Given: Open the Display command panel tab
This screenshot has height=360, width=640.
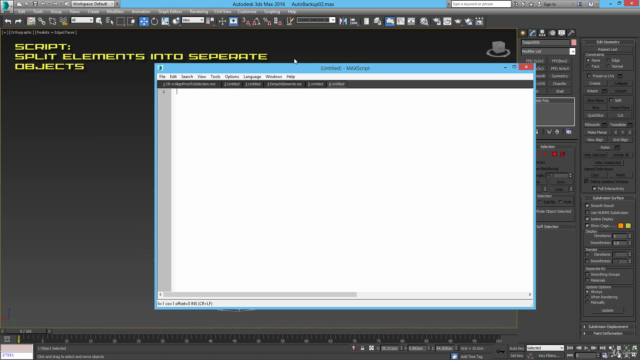Looking at the screenshot, I should (562, 33).
